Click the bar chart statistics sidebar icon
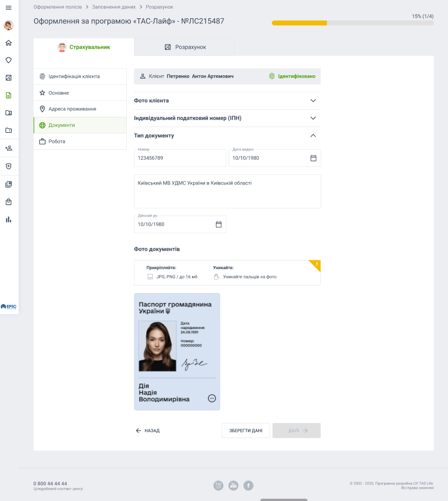 pyautogui.click(x=8, y=220)
